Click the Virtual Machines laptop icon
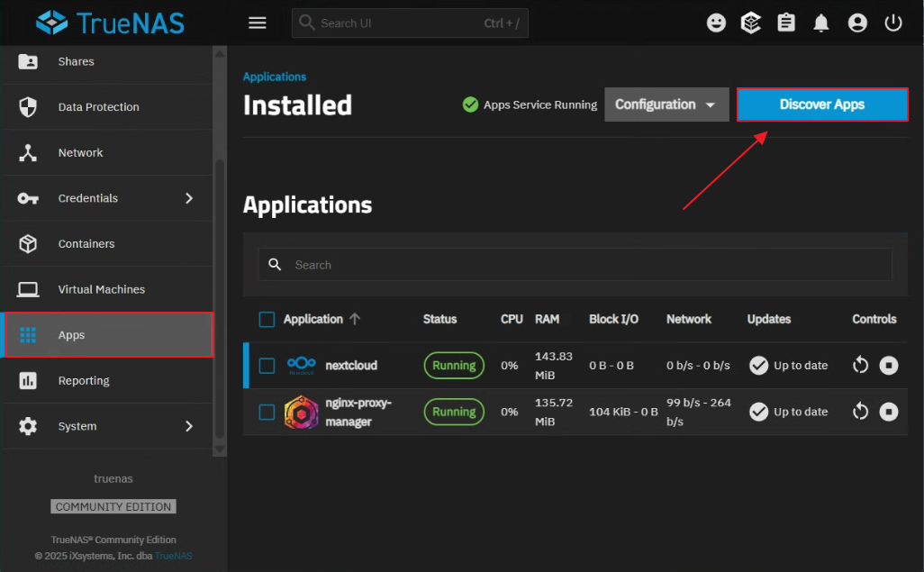Image resolution: width=924 pixels, height=572 pixels. [x=28, y=289]
